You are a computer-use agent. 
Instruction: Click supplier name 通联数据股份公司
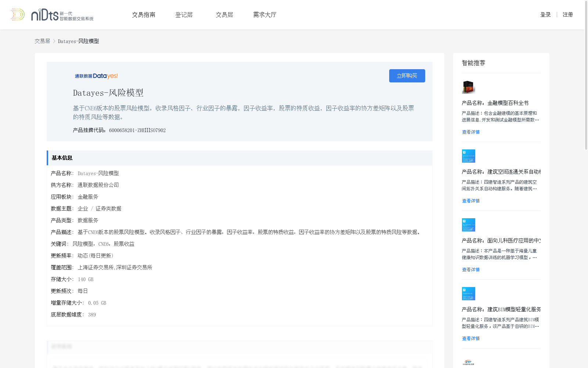tap(98, 185)
